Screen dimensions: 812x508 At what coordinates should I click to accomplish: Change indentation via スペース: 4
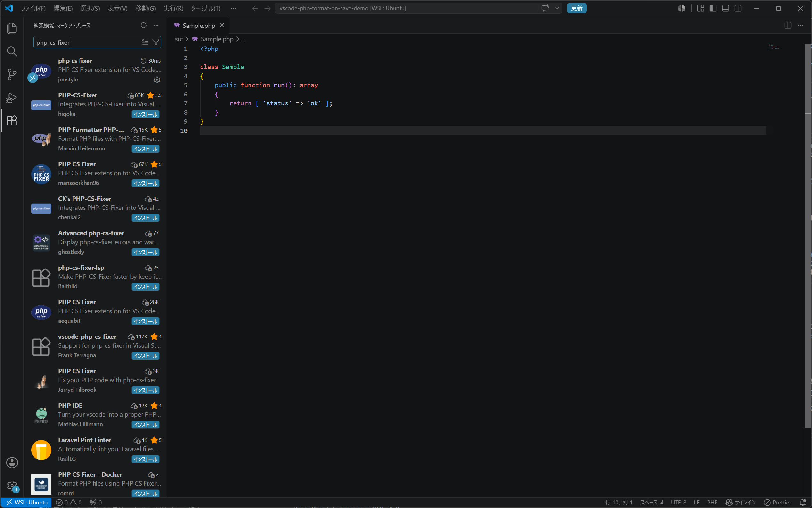pos(652,503)
